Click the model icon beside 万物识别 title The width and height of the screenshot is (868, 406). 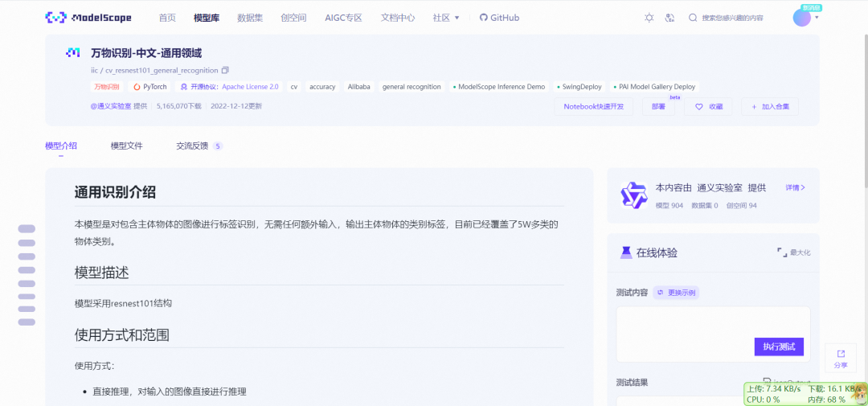[x=73, y=53]
